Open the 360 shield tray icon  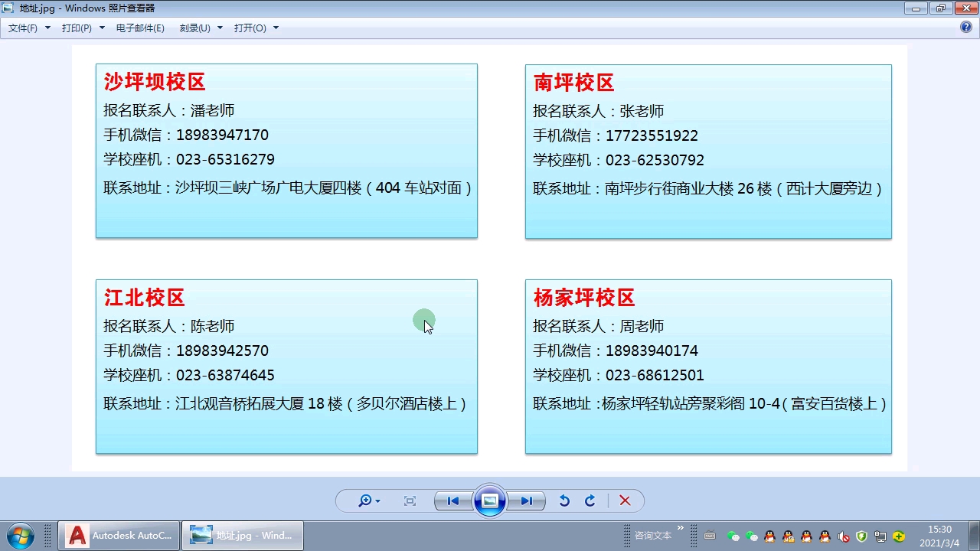(x=861, y=536)
